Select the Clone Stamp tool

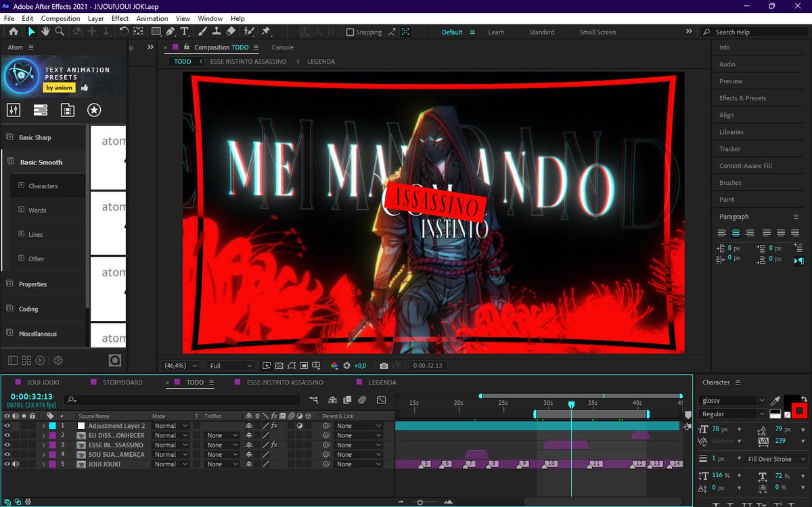click(217, 32)
